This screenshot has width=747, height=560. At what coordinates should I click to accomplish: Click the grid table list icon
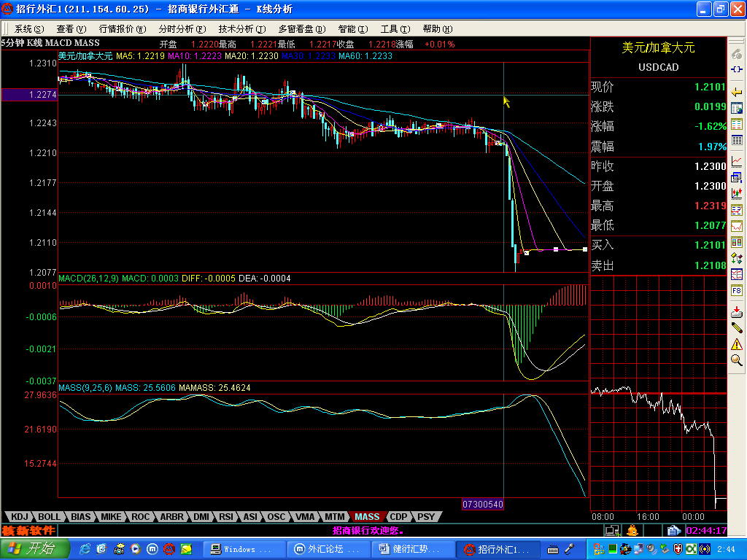[x=737, y=140]
